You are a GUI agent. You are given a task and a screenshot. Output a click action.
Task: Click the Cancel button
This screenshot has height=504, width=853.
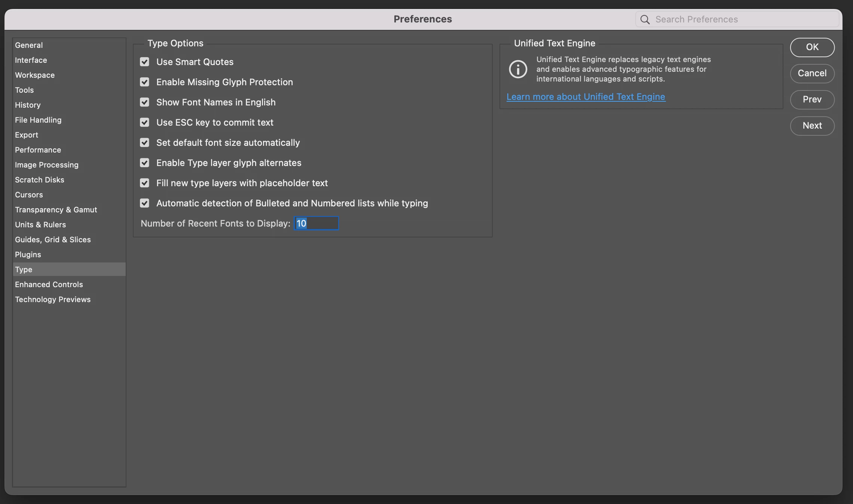tap(812, 73)
